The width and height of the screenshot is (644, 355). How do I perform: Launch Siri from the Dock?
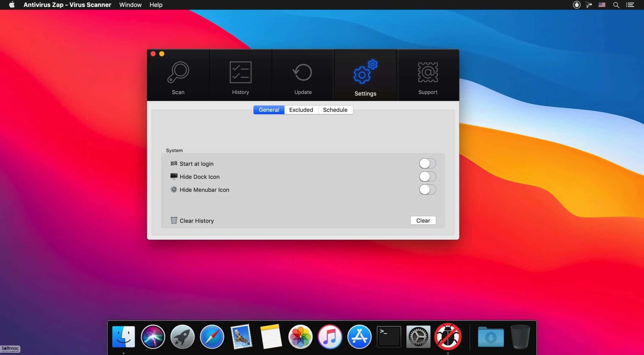coord(153,336)
